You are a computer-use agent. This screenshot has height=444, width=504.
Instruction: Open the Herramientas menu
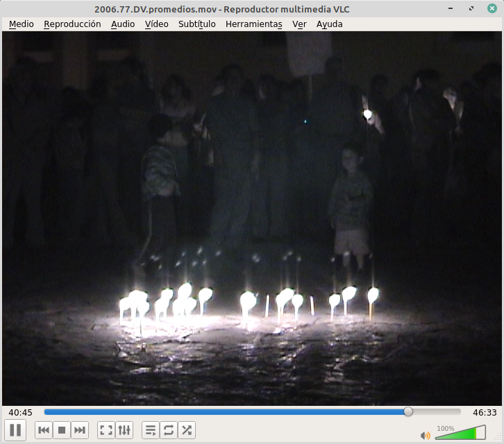[x=254, y=24]
